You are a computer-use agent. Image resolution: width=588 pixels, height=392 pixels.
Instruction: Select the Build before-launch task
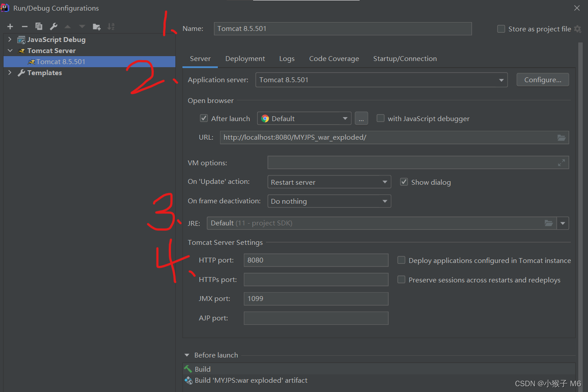(379, 369)
